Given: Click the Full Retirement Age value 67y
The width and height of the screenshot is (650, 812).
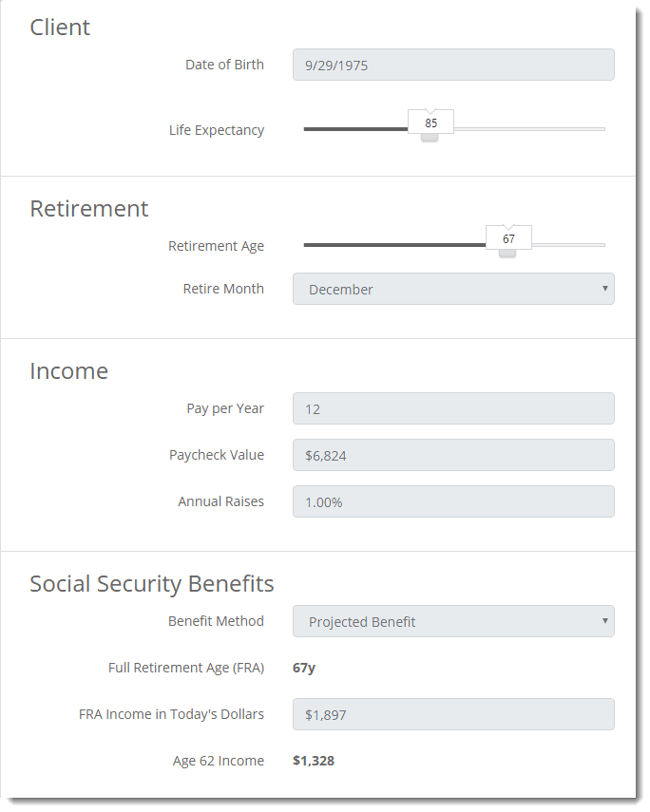Looking at the screenshot, I should [304, 668].
